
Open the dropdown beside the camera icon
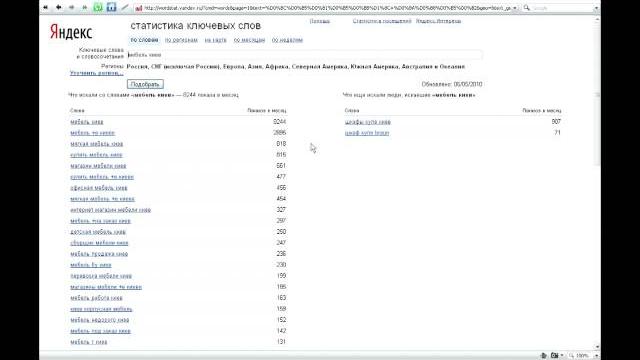[562, 356]
